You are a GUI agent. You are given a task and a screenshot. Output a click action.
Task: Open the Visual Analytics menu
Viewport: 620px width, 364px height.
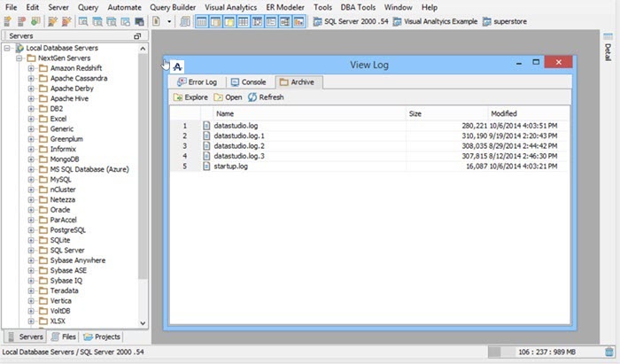pos(231,7)
